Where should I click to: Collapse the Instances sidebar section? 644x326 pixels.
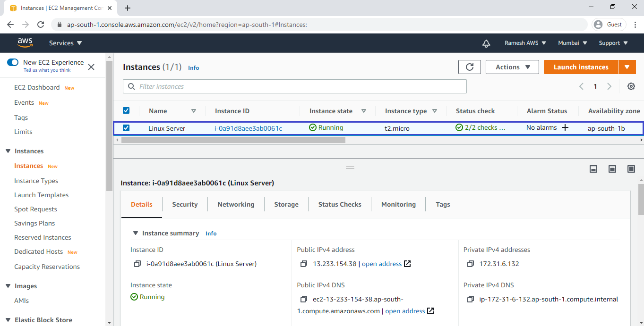click(8, 151)
